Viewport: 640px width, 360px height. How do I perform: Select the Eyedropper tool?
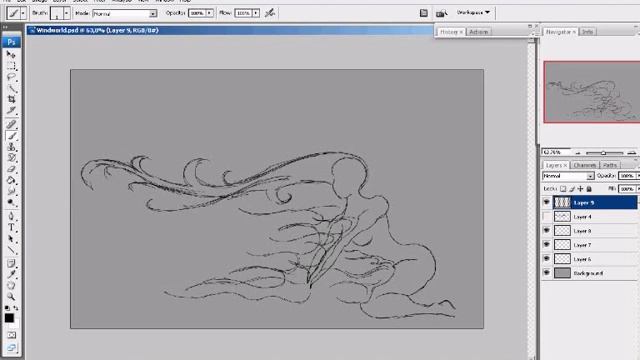(11, 275)
